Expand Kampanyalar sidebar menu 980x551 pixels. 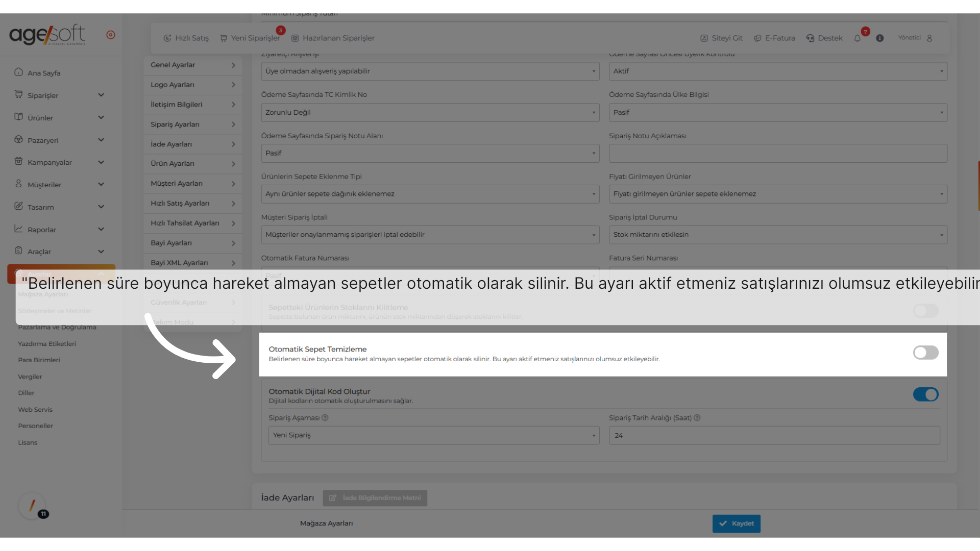click(x=59, y=162)
